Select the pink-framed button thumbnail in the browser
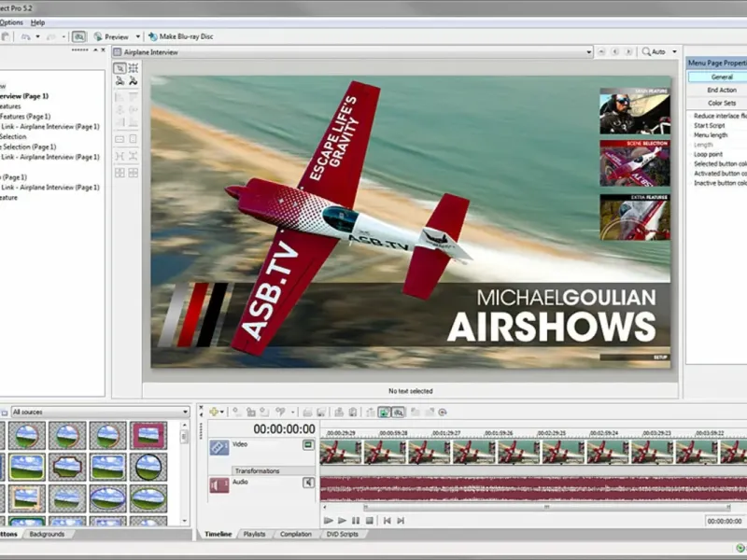747x560 pixels. pos(148,435)
